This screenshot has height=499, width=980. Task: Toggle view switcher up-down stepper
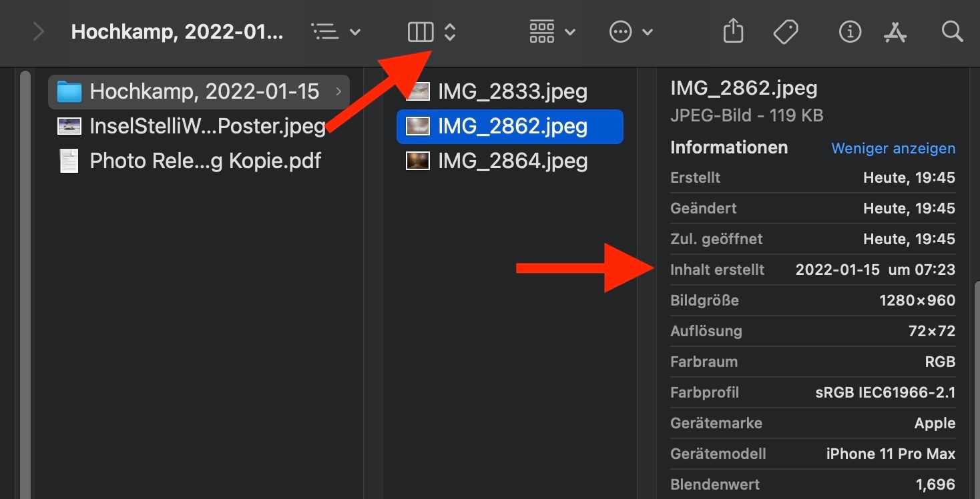[x=450, y=31]
